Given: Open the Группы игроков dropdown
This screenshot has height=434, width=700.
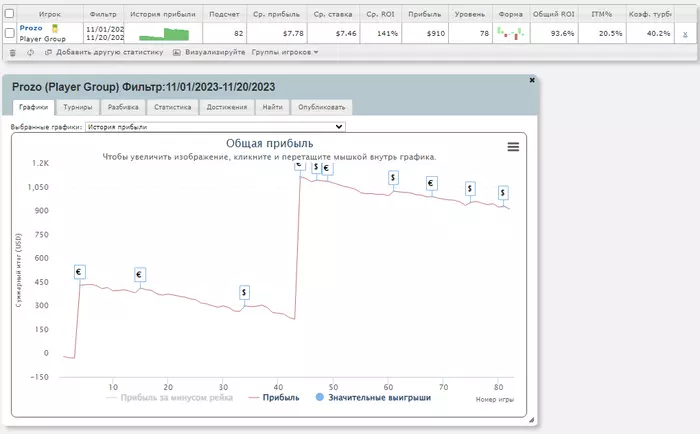Looking at the screenshot, I should (x=285, y=52).
